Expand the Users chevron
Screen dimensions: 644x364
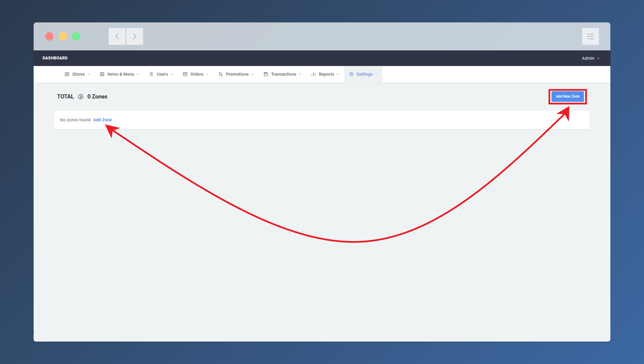[172, 74]
